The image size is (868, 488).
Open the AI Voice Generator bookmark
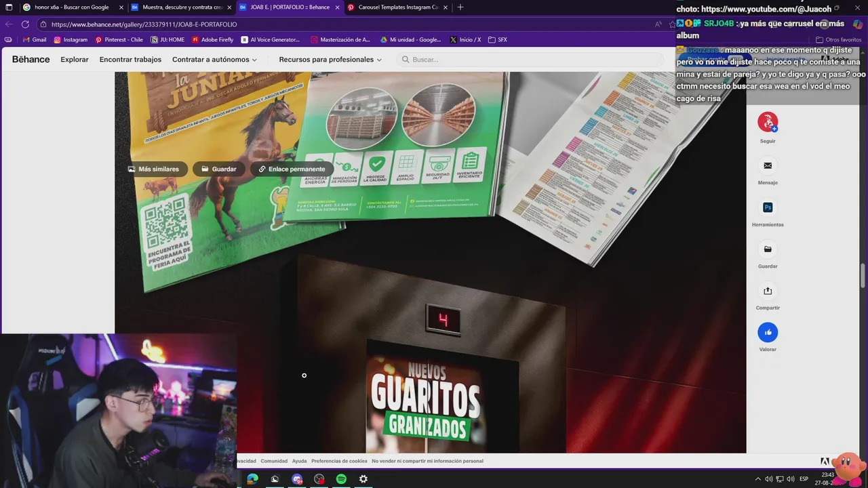pos(271,40)
